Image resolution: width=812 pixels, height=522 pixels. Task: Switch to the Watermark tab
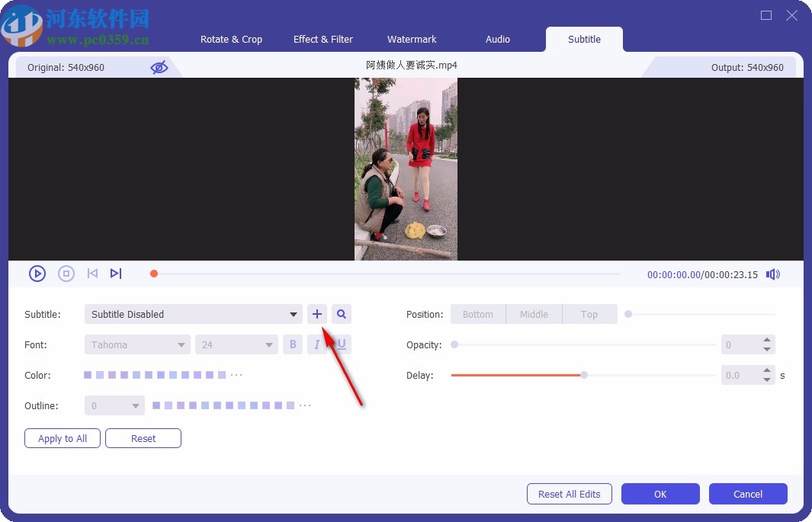[412, 39]
